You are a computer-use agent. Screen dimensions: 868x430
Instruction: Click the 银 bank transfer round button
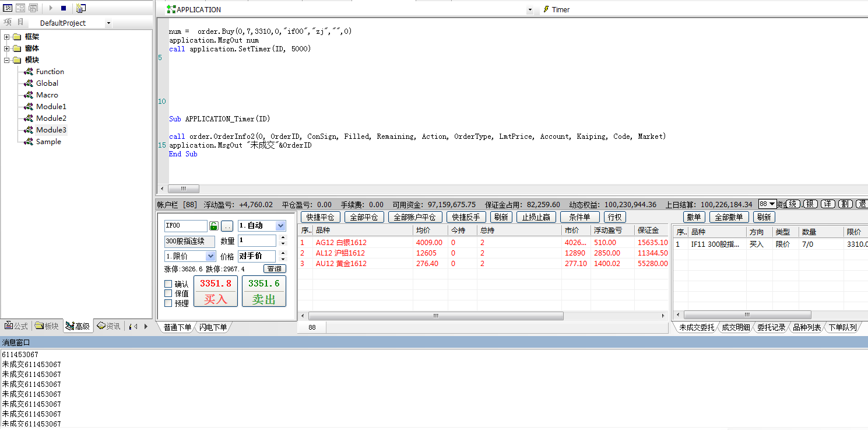(810, 204)
